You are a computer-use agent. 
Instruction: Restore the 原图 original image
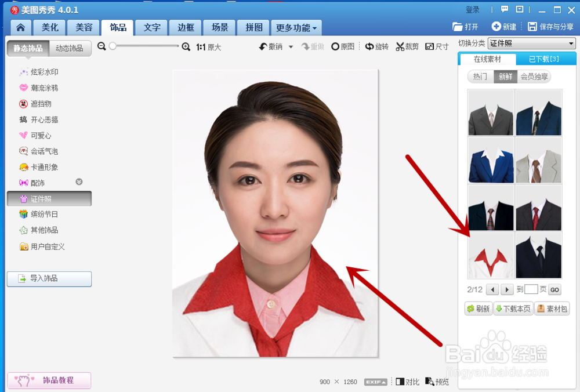coord(343,46)
